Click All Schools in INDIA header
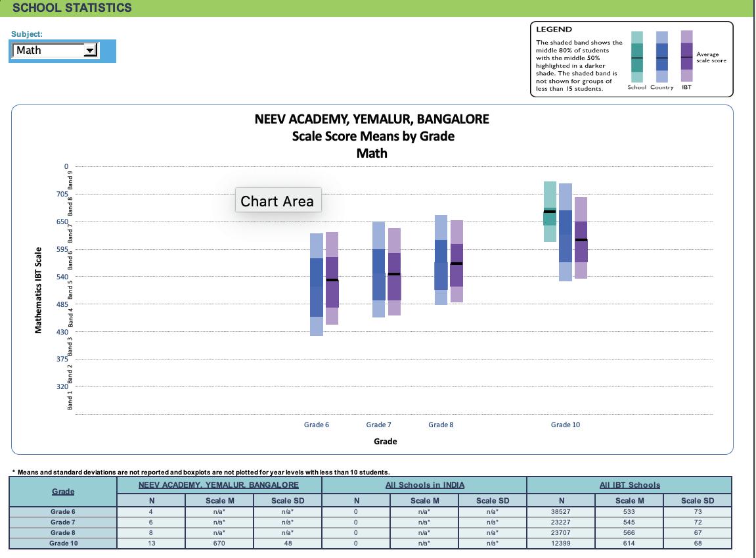Image resolution: width=756 pixels, height=558 pixels. click(425, 484)
